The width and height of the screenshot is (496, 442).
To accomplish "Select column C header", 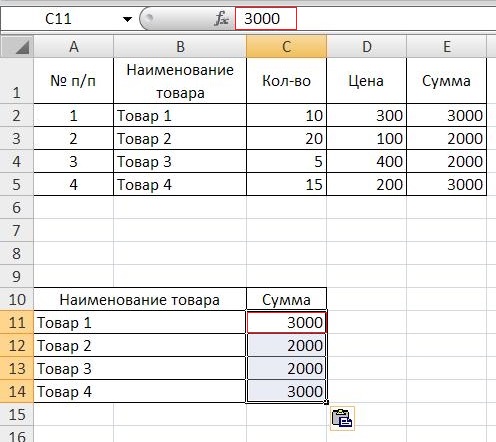I will point(286,47).
